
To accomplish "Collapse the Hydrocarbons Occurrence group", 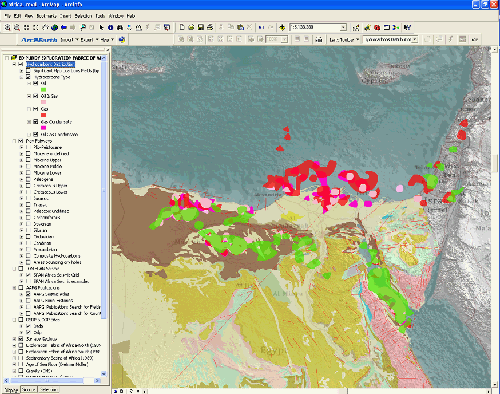I will coord(14,64).
